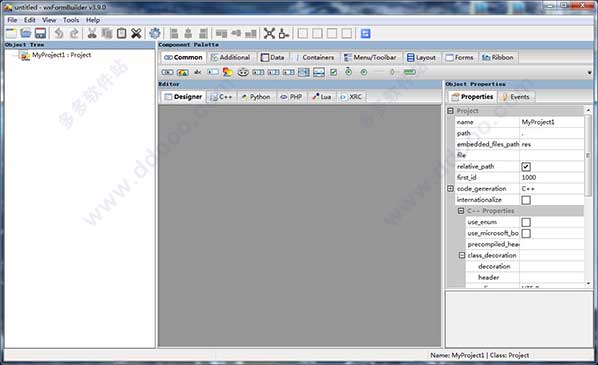This screenshot has width=598, height=365.
Task: Toggle the third border square button
Action: tap(332, 33)
